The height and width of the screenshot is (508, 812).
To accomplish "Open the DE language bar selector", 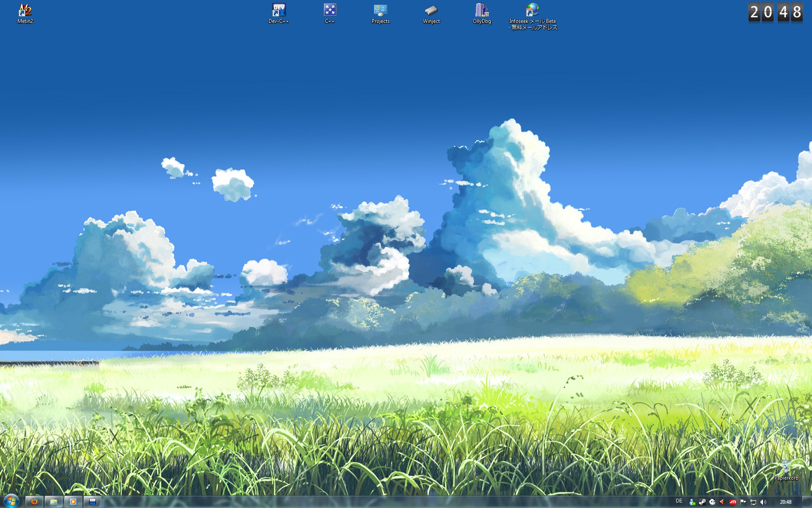I will coord(679,501).
